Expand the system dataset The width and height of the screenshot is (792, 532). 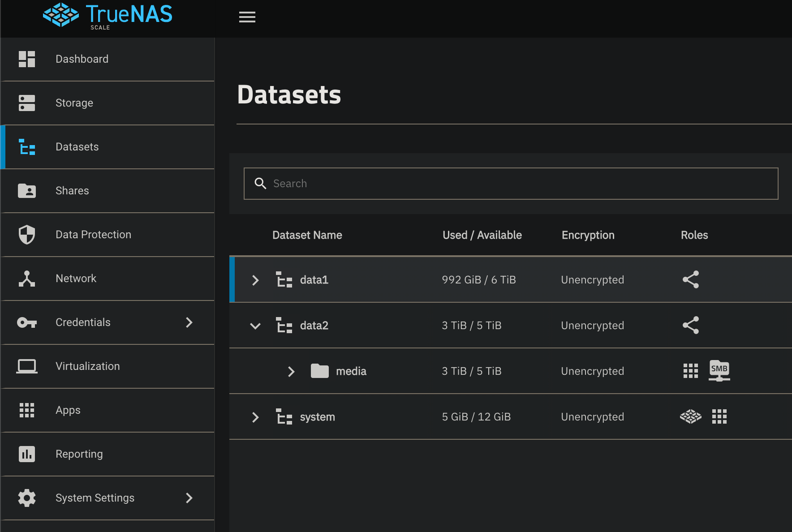pyautogui.click(x=255, y=417)
